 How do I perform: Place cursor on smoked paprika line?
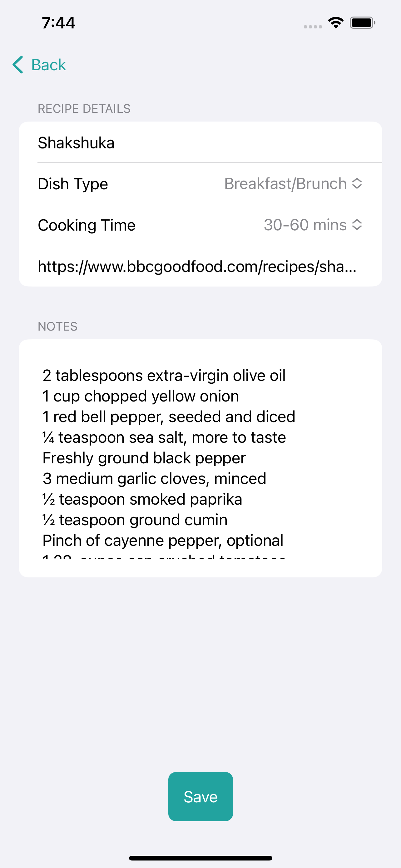pos(142,499)
